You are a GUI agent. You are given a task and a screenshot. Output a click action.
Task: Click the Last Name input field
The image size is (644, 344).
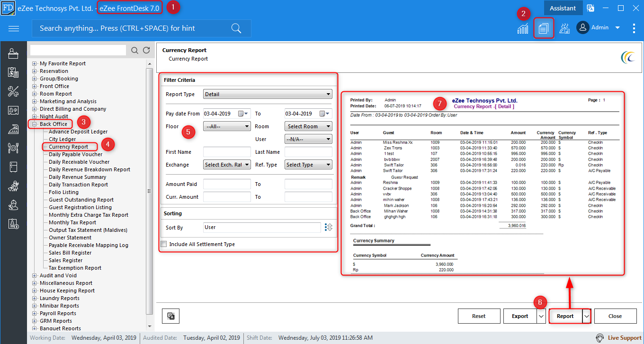coord(308,152)
